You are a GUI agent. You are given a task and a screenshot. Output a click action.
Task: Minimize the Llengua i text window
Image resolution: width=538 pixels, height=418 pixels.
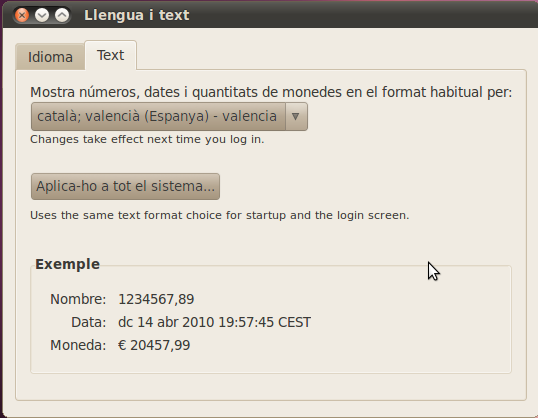pos(42,15)
